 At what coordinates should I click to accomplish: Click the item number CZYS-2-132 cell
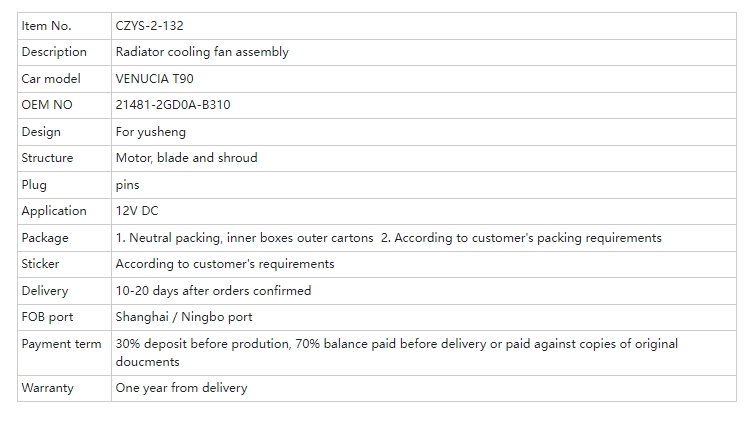point(149,26)
